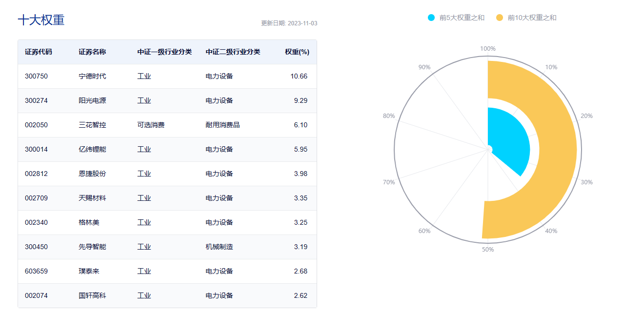Click the 机械制造 industry cell
Screen dimensions: 644x332
[x=219, y=247]
